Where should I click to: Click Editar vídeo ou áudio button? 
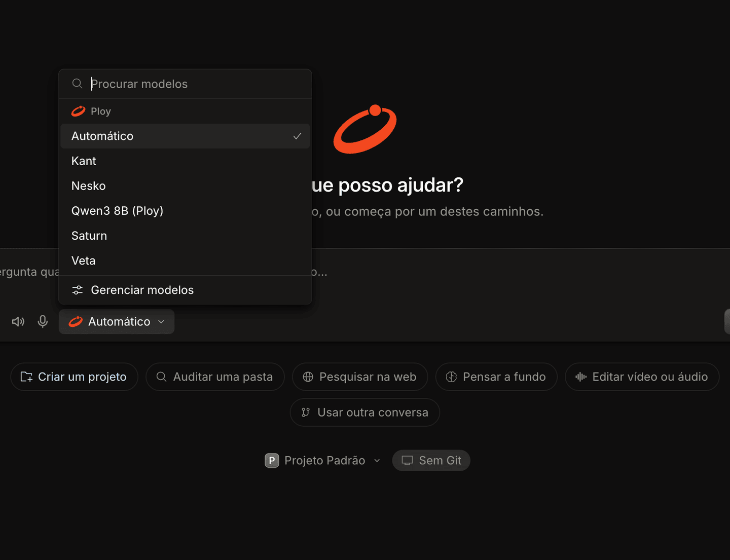click(x=642, y=377)
